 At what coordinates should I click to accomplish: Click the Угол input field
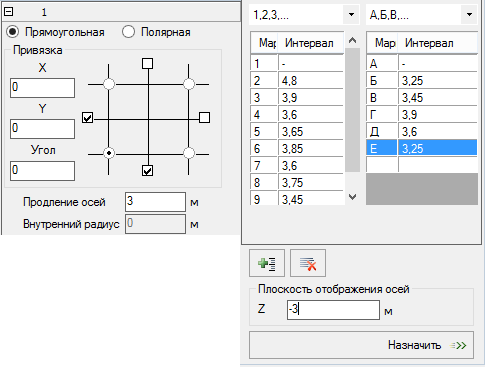pos(42,171)
